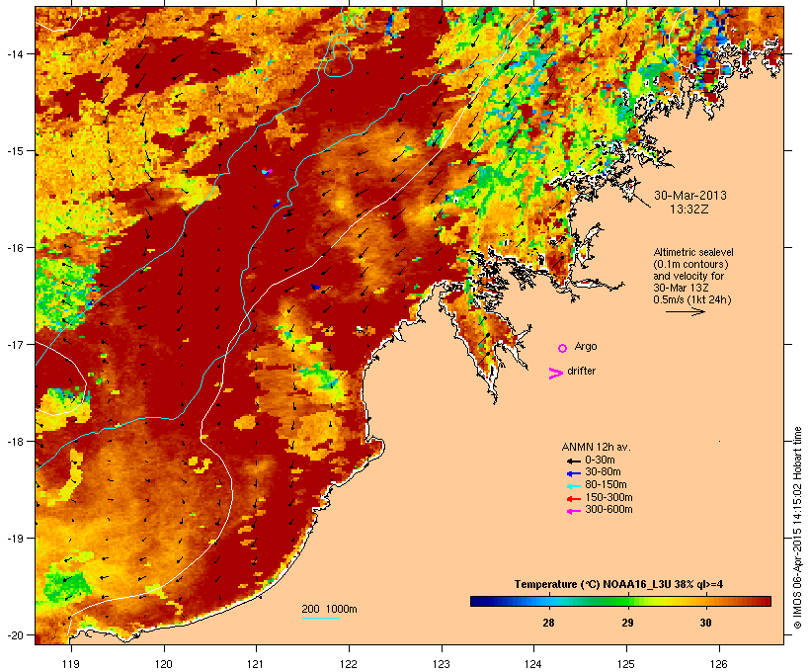
Task: Click longitude axis label 120
Action: [x=164, y=664]
